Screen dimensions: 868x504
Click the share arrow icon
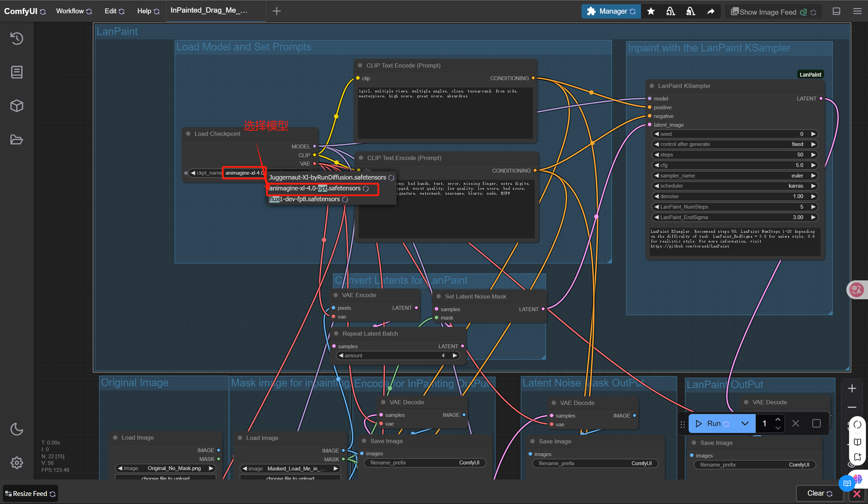pos(710,11)
